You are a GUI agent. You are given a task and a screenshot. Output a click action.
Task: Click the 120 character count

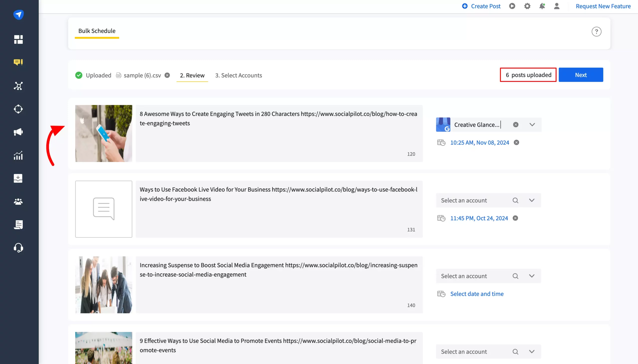point(411,154)
